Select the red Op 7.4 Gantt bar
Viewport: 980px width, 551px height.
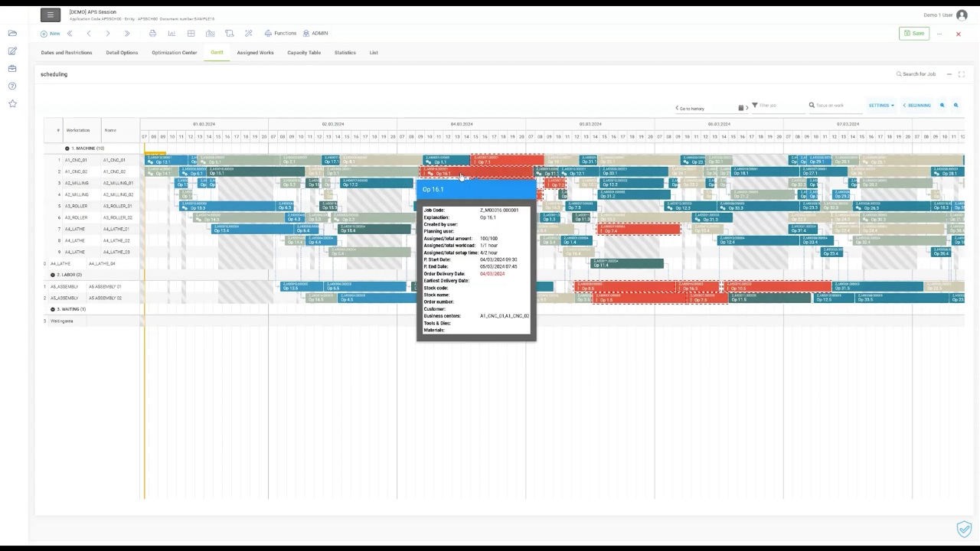coord(639,229)
